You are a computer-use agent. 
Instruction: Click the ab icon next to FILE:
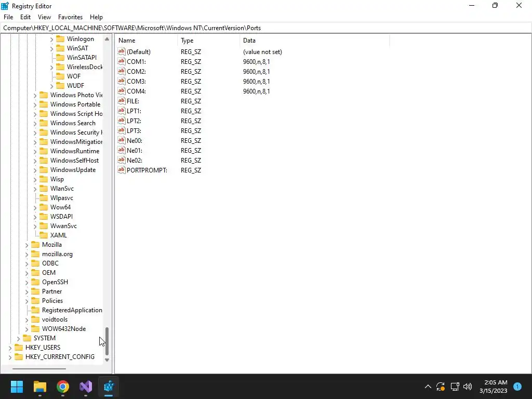[x=122, y=101]
